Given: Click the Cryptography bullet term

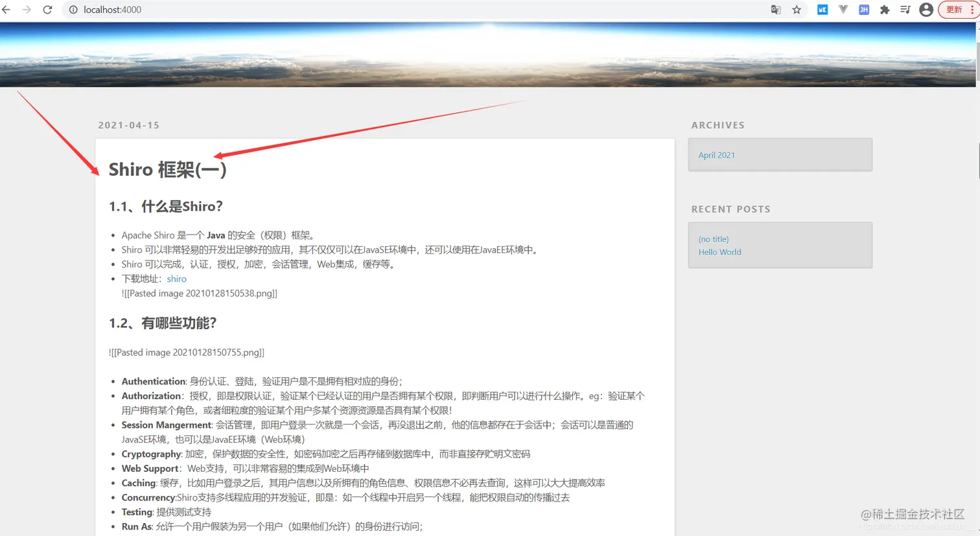Looking at the screenshot, I should pos(151,454).
